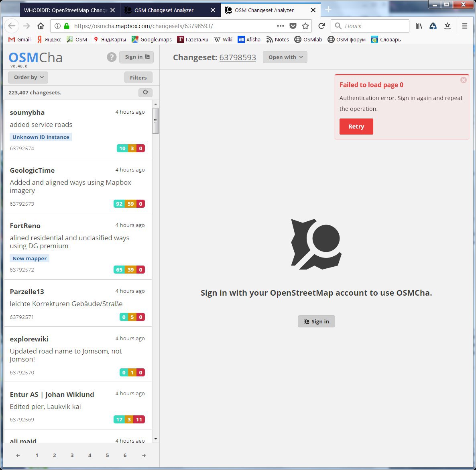Click the New mapper tag
Screen dimensions: 476x470
(x=29, y=258)
